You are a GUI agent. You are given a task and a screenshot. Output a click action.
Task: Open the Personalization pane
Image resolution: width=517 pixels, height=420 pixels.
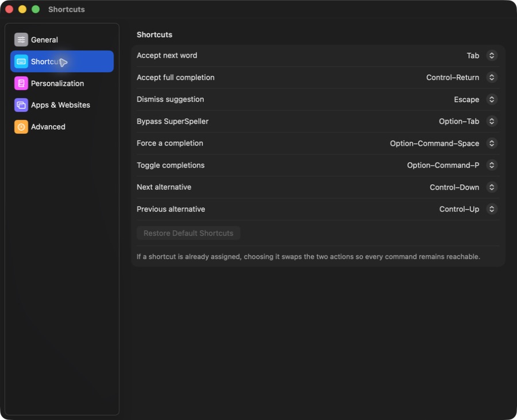click(x=62, y=83)
